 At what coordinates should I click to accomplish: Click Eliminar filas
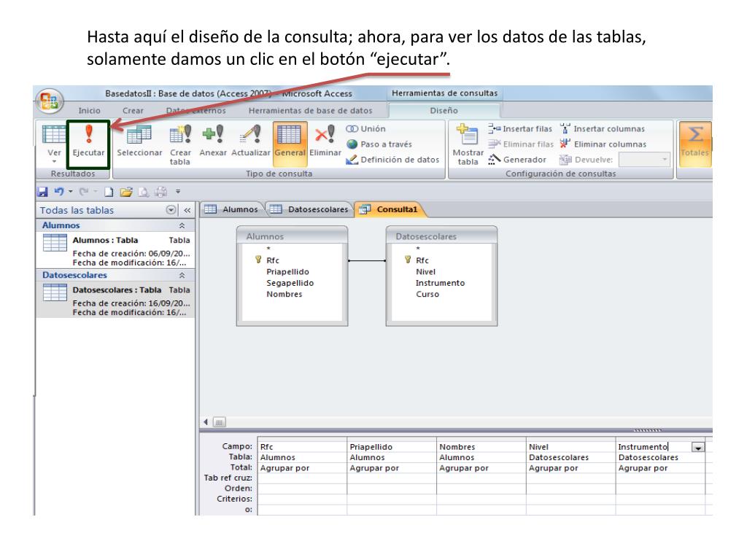click(x=521, y=144)
